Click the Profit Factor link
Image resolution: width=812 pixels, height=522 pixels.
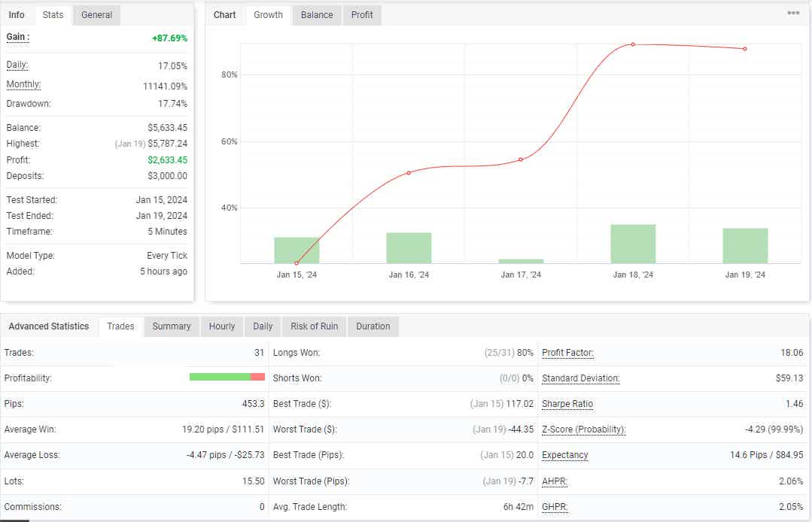pyautogui.click(x=567, y=352)
